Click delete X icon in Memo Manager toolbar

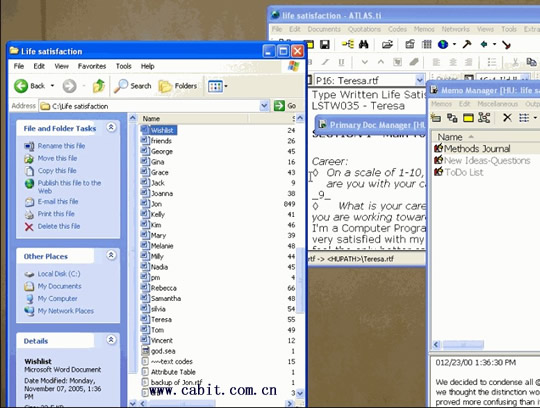coord(507,118)
